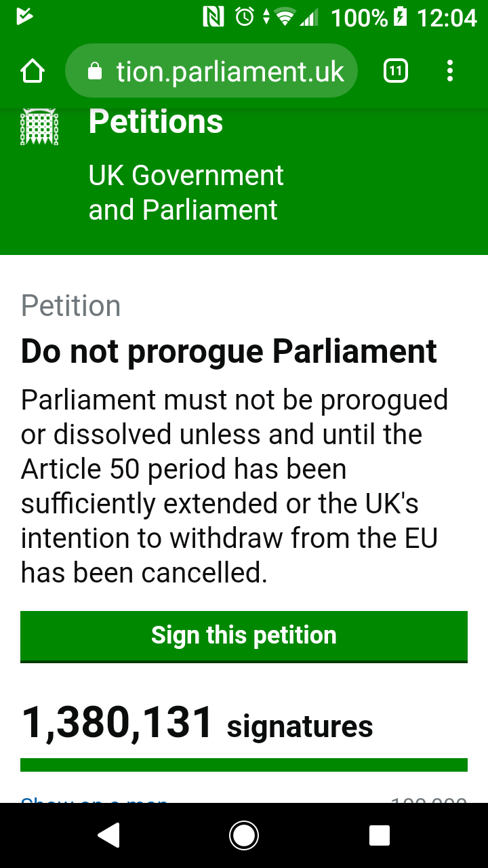Tap the green signature progress bar
The image size is (488, 868).
click(244, 765)
